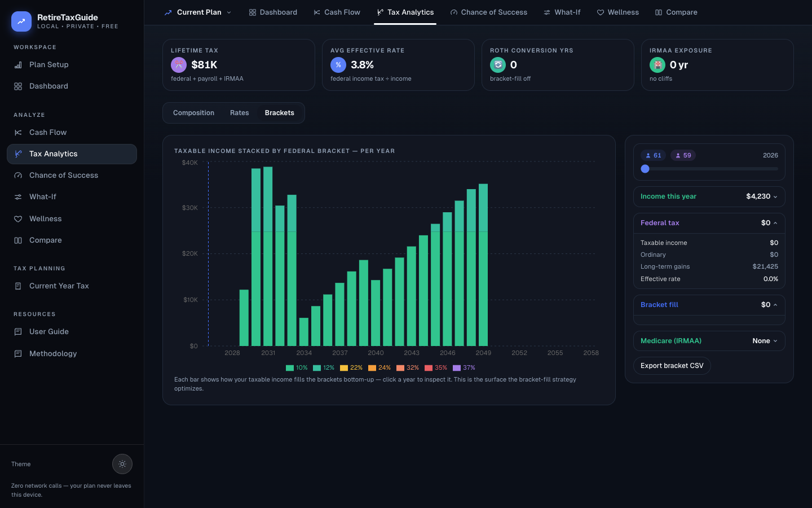Switch to the Rates tab

240,113
